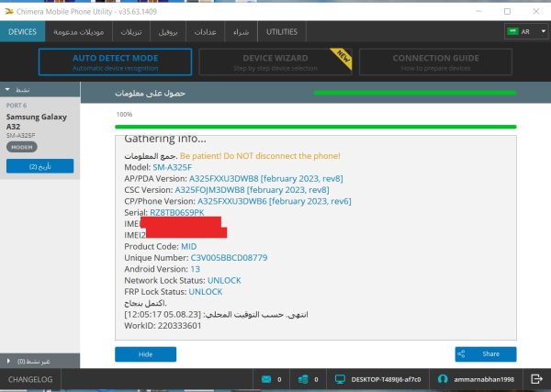Open the موديلات مدعومة menu tab
This screenshot has width=551, height=392.
[x=79, y=31]
